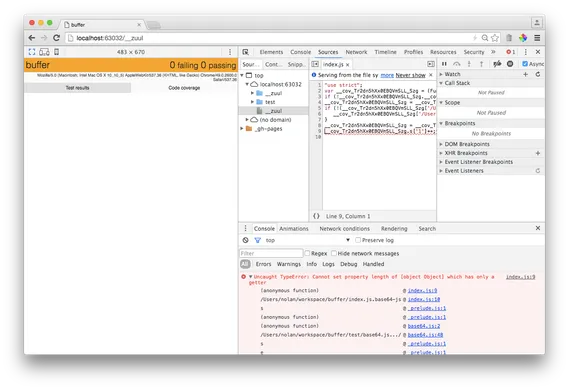Open Network conditions drawer tab
This screenshot has width=570, height=390.
344,229
